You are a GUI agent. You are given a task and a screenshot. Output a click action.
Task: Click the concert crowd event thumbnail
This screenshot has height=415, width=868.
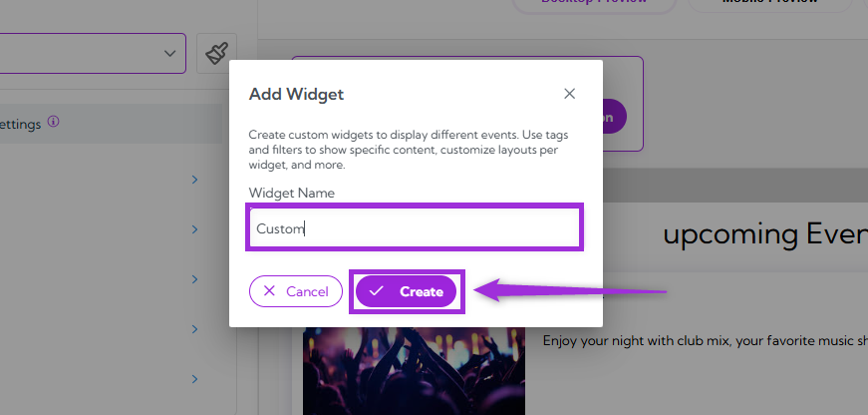click(414, 371)
